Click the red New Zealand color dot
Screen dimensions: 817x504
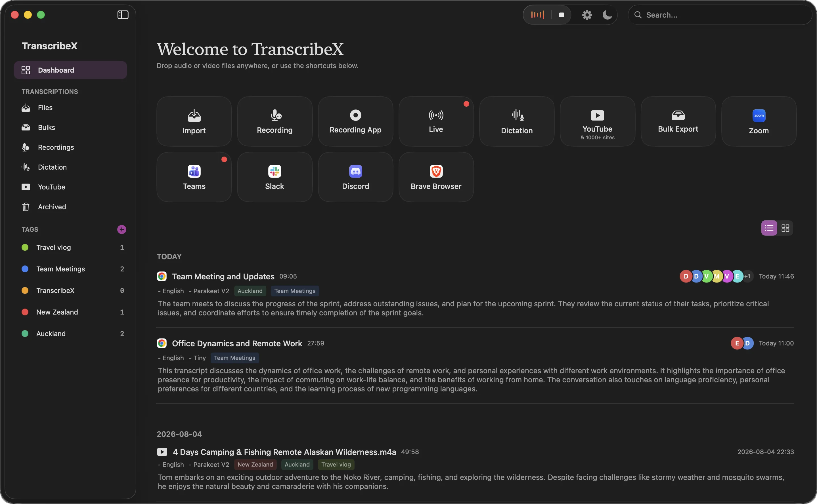point(25,312)
